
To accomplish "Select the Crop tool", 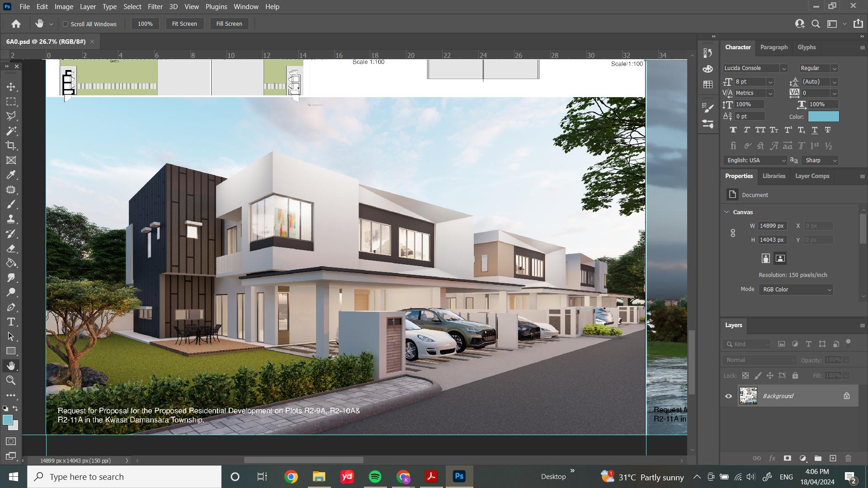I will (x=11, y=145).
